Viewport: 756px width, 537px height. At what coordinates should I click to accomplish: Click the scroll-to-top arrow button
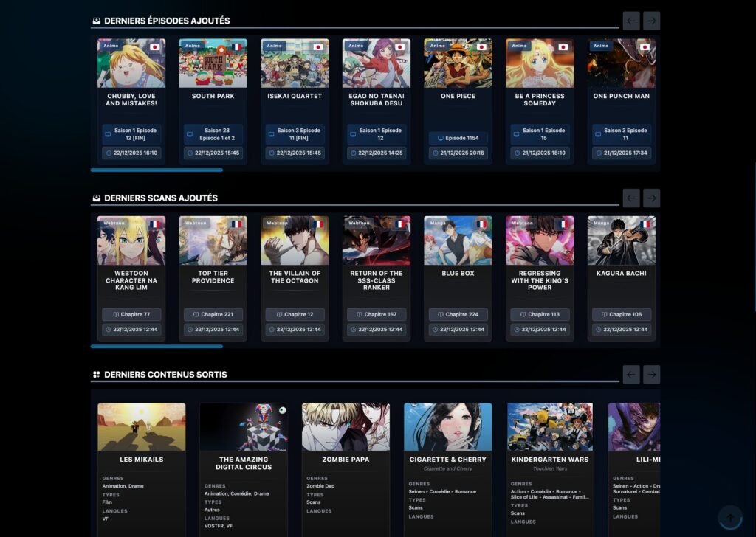point(730,518)
